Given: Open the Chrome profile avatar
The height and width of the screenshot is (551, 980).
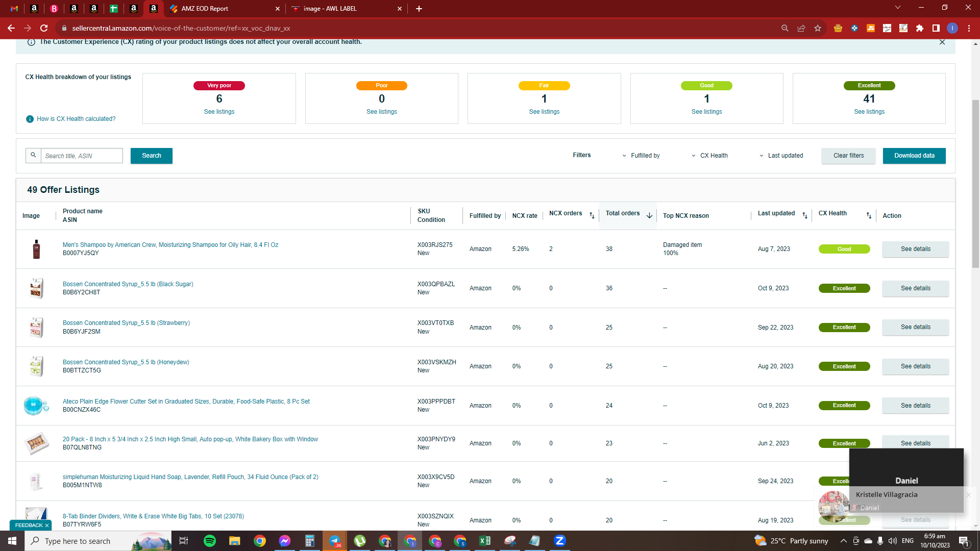Looking at the screenshot, I should click(952, 28).
